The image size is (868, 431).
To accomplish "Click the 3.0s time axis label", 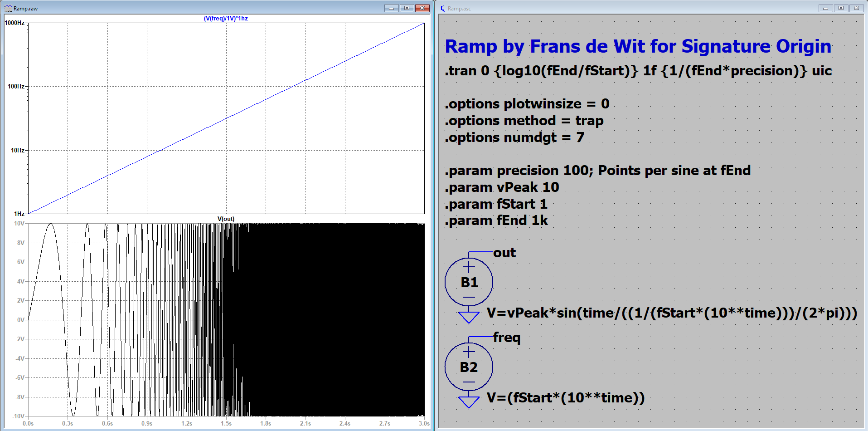I will tap(424, 423).
